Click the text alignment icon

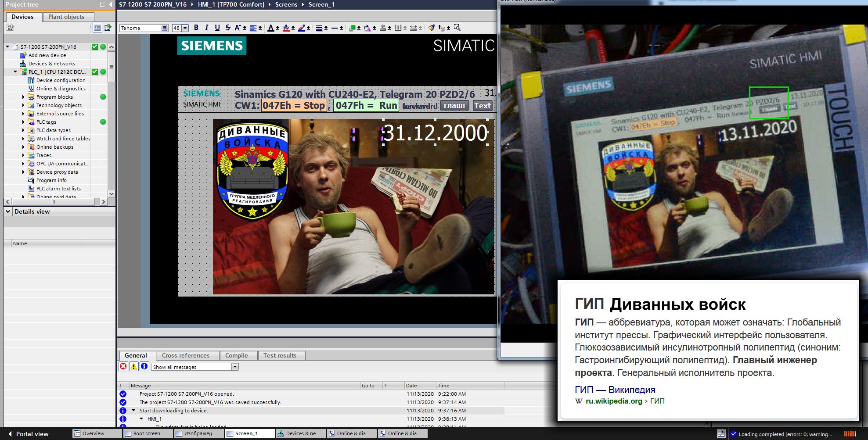[253, 28]
